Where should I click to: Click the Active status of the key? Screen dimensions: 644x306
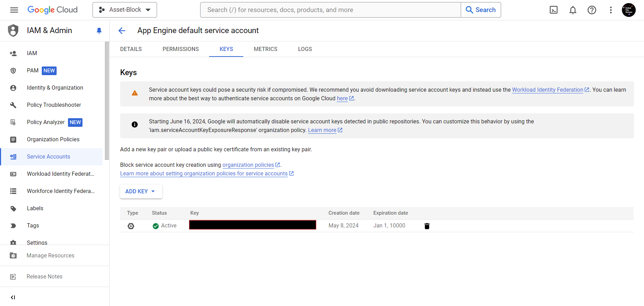[165, 226]
